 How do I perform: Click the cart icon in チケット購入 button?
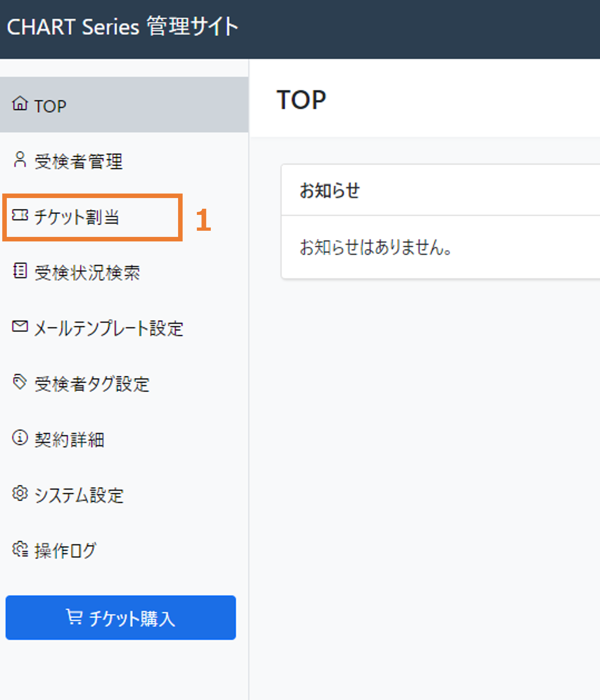coord(74,617)
